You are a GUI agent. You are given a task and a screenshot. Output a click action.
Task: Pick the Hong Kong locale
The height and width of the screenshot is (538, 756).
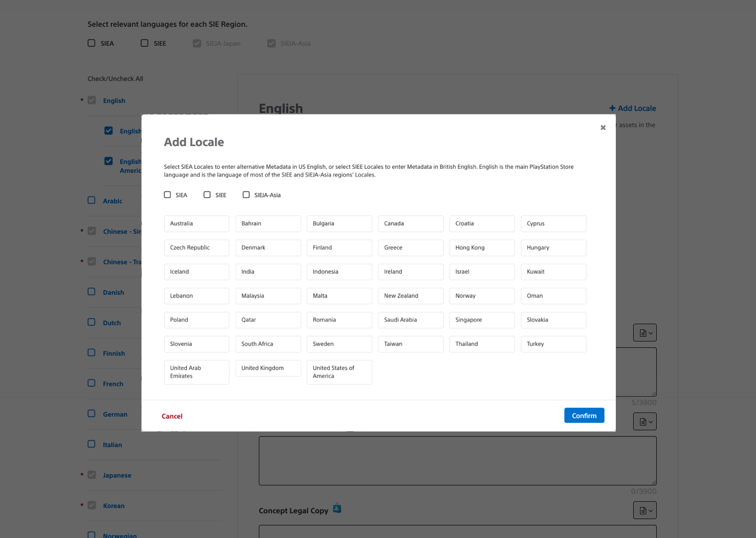click(x=482, y=248)
